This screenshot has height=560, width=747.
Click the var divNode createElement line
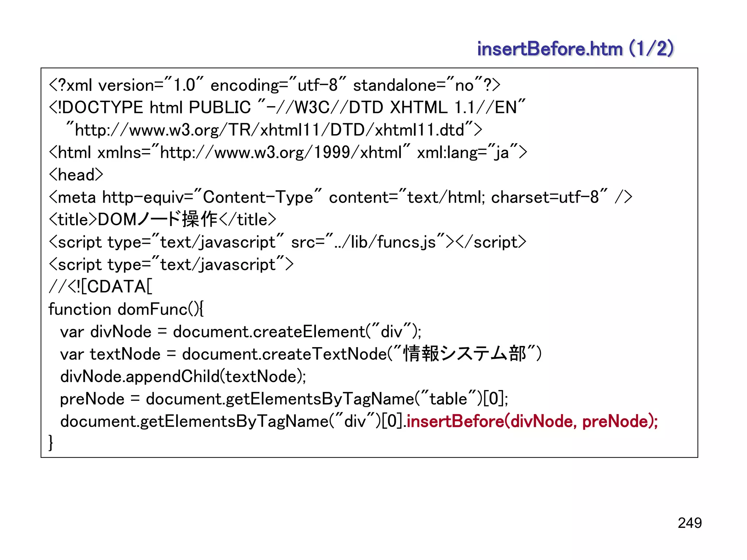[x=241, y=332]
